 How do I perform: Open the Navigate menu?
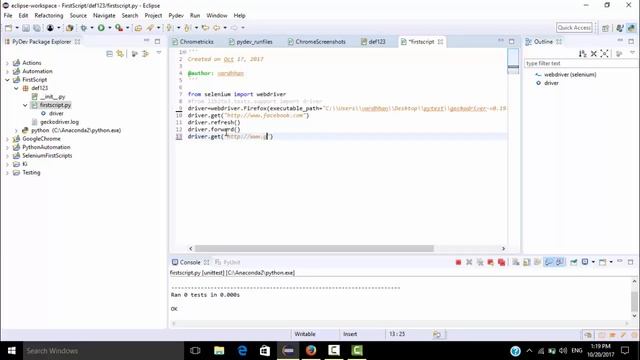(104, 16)
